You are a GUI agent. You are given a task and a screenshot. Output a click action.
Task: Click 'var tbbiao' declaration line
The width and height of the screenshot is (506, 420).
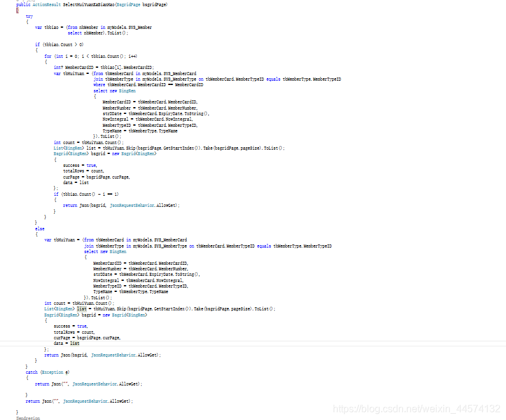click(x=93, y=27)
